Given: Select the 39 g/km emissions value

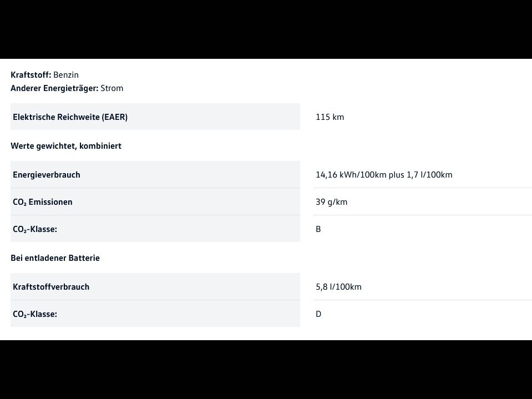Looking at the screenshot, I should [x=331, y=202].
